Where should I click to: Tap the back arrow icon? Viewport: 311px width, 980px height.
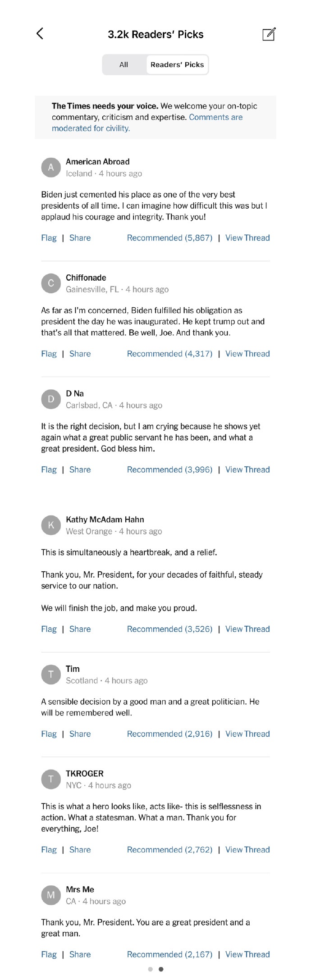(40, 33)
